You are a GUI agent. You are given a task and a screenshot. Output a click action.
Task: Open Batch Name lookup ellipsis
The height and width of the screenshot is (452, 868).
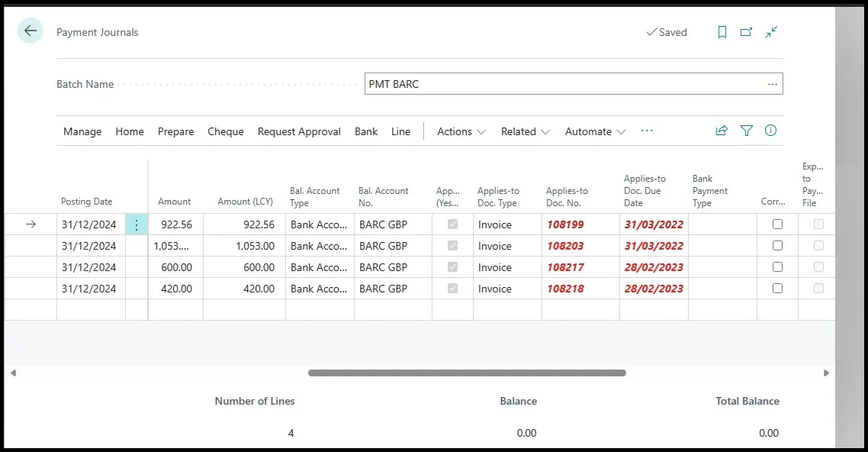click(x=772, y=84)
